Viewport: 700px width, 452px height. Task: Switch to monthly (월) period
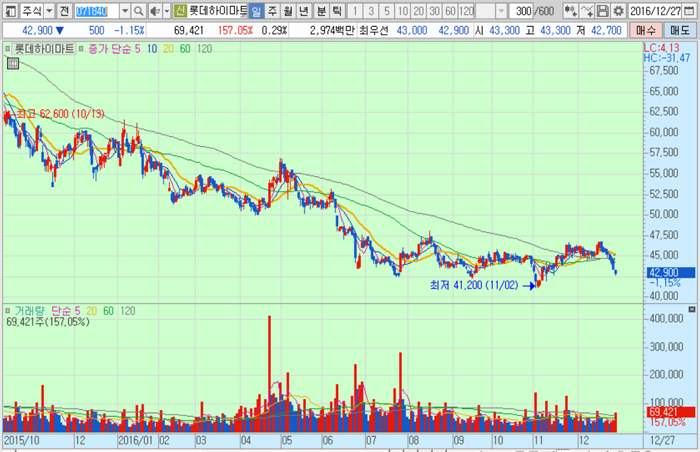(x=289, y=10)
